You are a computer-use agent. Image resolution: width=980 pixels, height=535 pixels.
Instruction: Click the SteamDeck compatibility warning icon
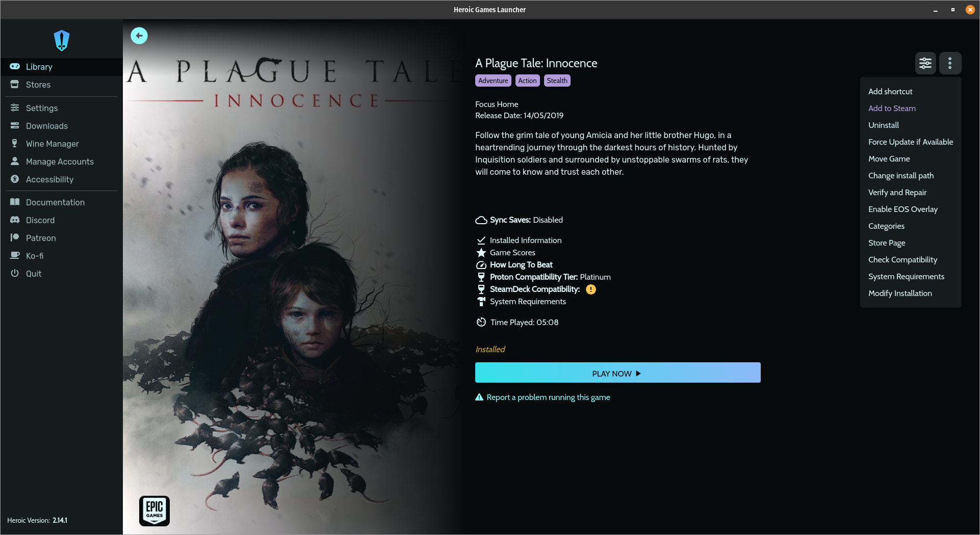pyautogui.click(x=591, y=289)
